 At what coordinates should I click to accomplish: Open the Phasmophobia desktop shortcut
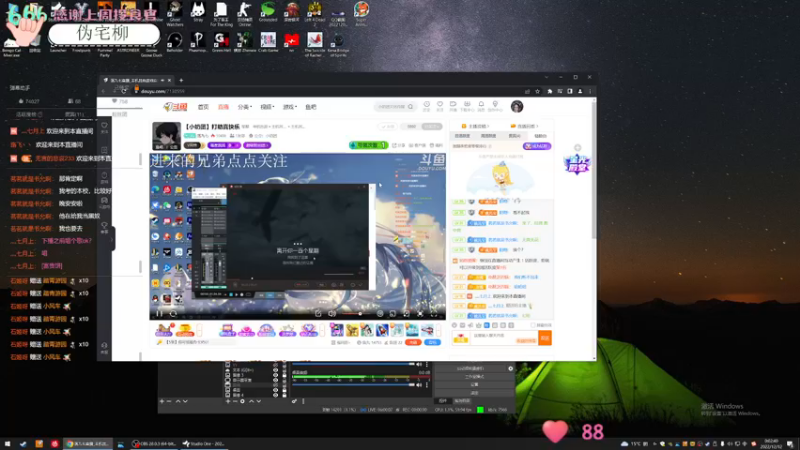pyautogui.click(x=198, y=42)
